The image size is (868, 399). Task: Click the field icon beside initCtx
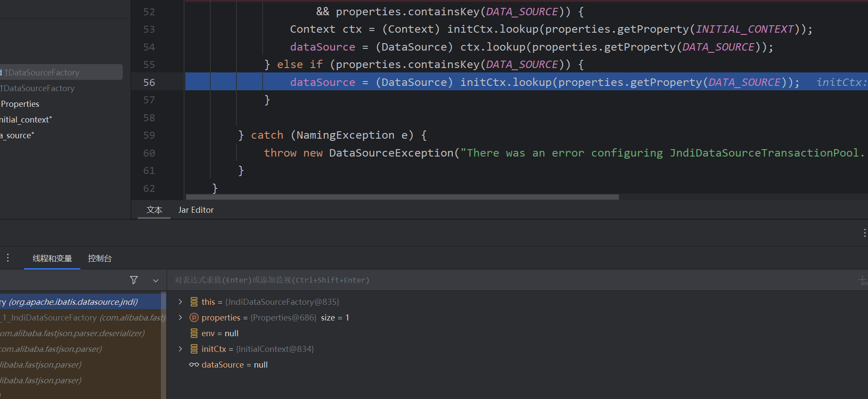[194, 349]
